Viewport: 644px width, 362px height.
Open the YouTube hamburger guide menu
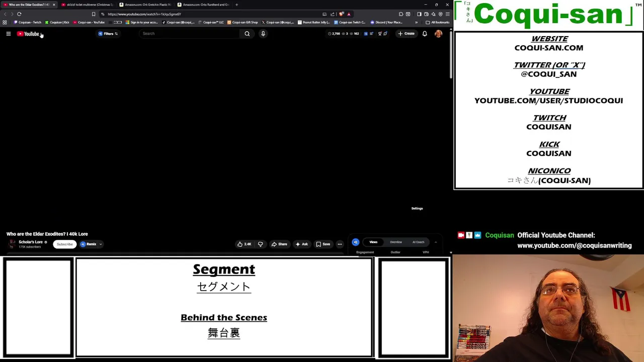point(8,34)
